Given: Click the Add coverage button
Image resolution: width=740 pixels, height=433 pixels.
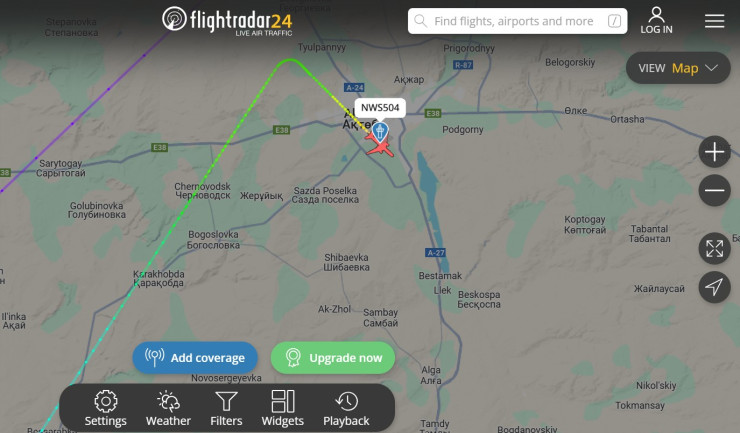Looking at the screenshot, I should 195,357.
